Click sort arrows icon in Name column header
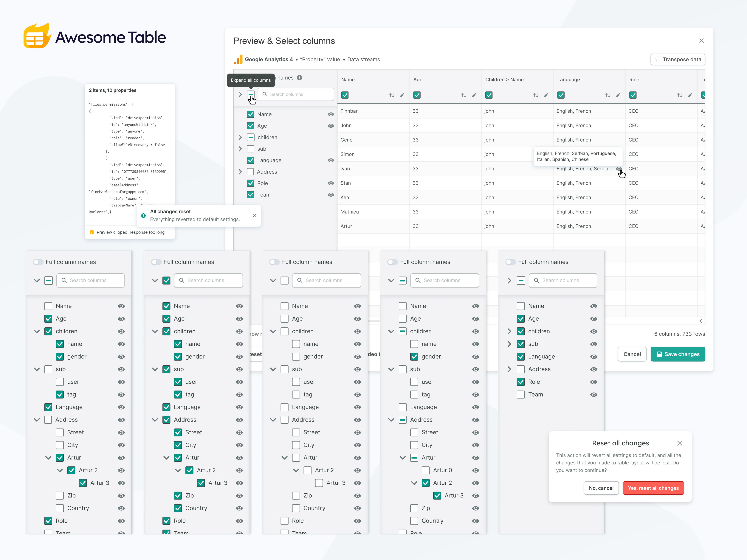Screen dimensions: 747x560 click(x=392, y=95)
